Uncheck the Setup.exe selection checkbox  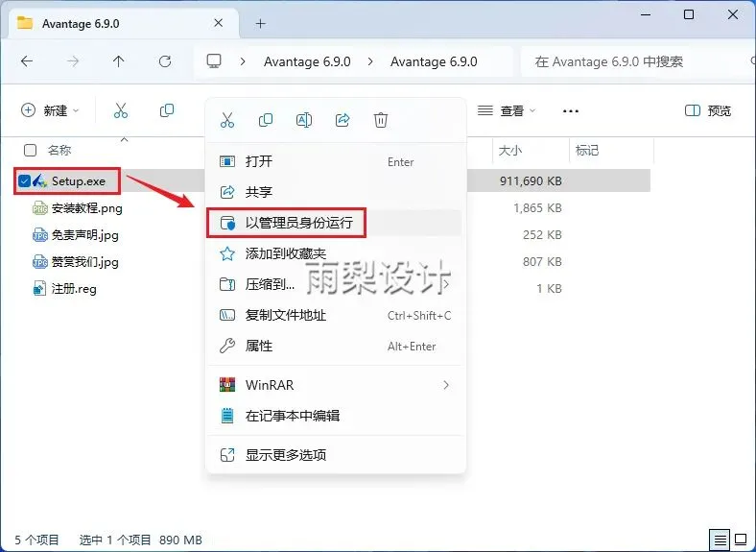pos(24,180)
